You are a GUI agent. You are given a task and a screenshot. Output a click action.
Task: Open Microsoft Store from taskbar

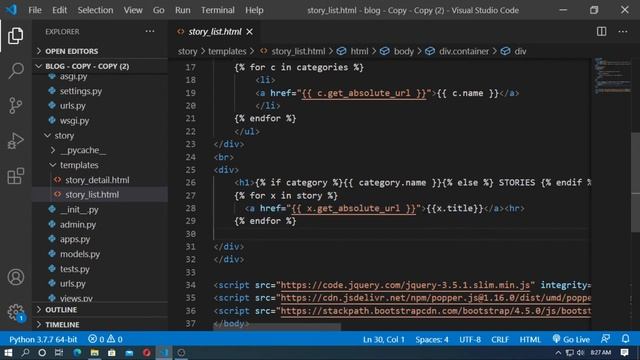point(111,353)
